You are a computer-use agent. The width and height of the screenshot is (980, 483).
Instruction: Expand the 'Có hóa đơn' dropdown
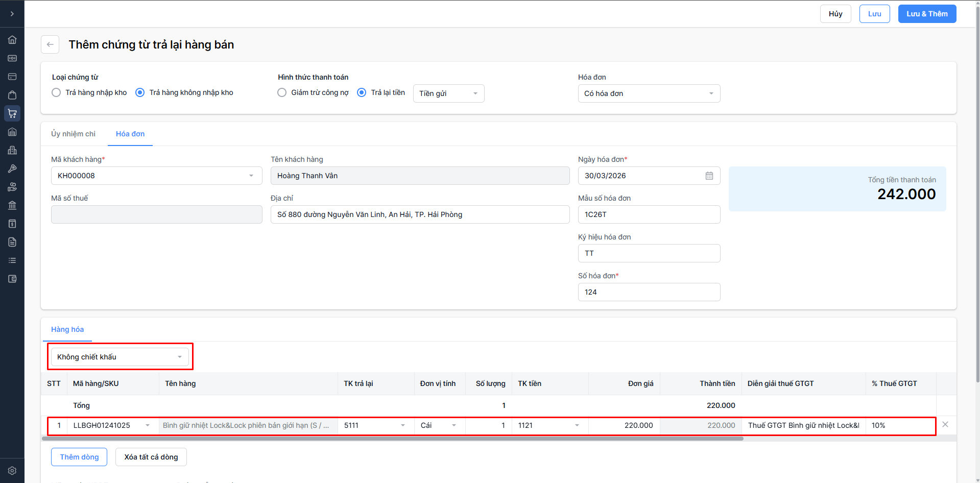pos(649,93)
